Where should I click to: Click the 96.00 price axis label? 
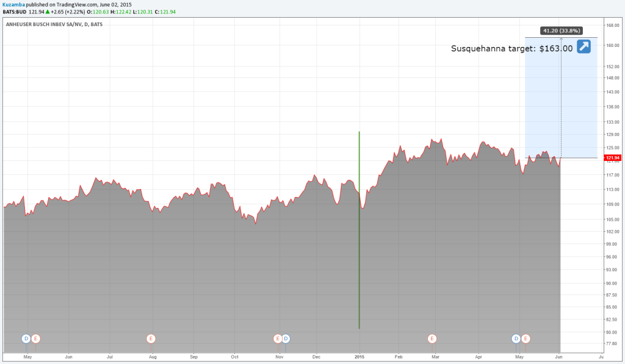[x=613, y=257]
